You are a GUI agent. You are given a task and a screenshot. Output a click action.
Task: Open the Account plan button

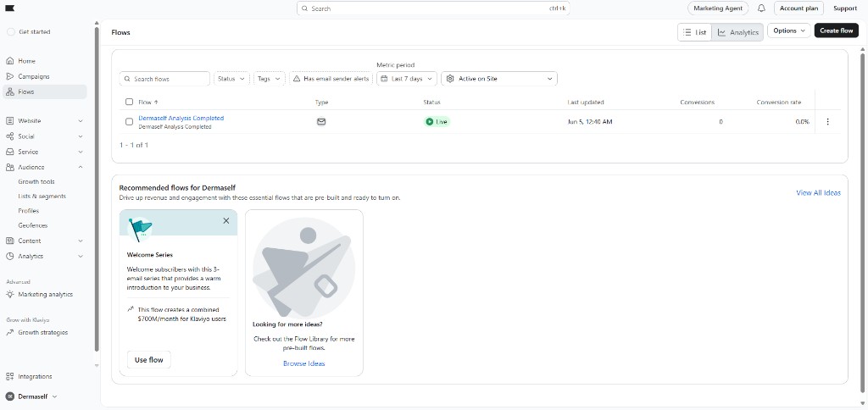[x=798, y=8]
